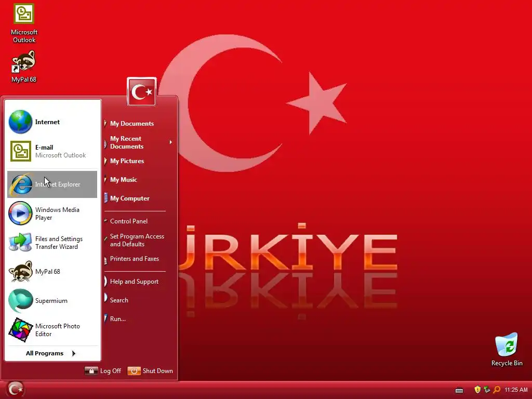The image size is (532, 399).
Task: Open My Documents
Action: point(131,124)
